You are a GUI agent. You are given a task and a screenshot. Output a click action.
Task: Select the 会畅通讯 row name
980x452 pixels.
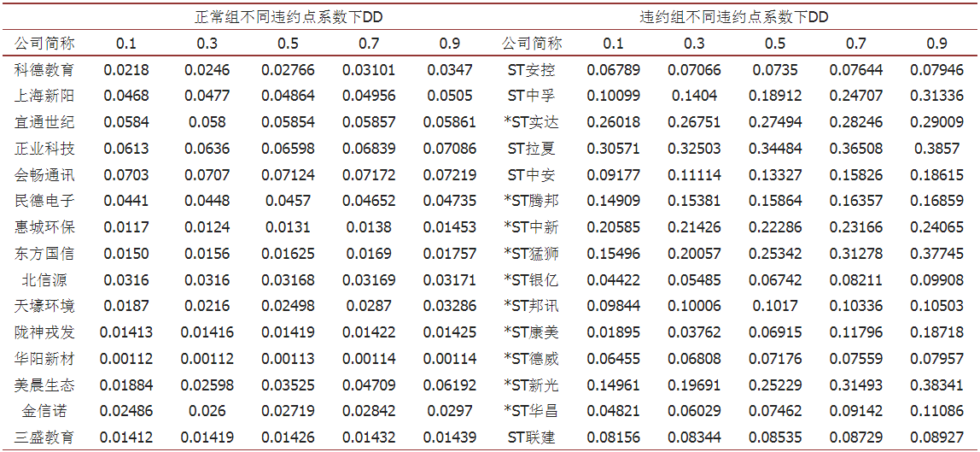44,175
